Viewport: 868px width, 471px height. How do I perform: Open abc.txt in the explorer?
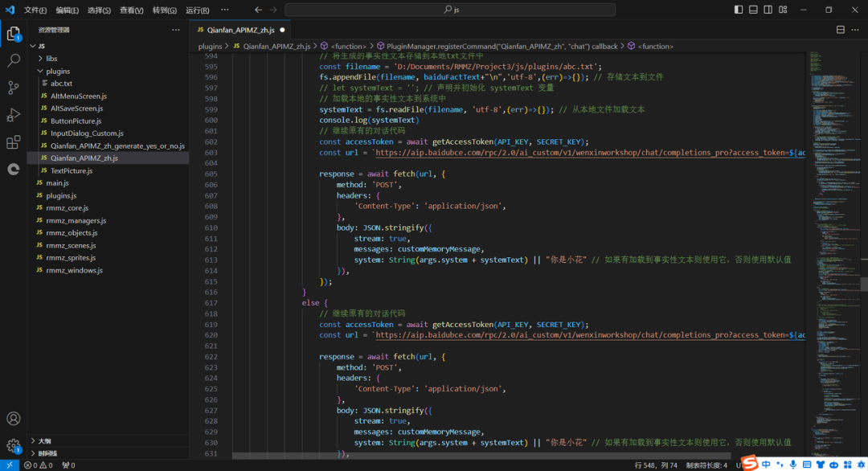108,84
